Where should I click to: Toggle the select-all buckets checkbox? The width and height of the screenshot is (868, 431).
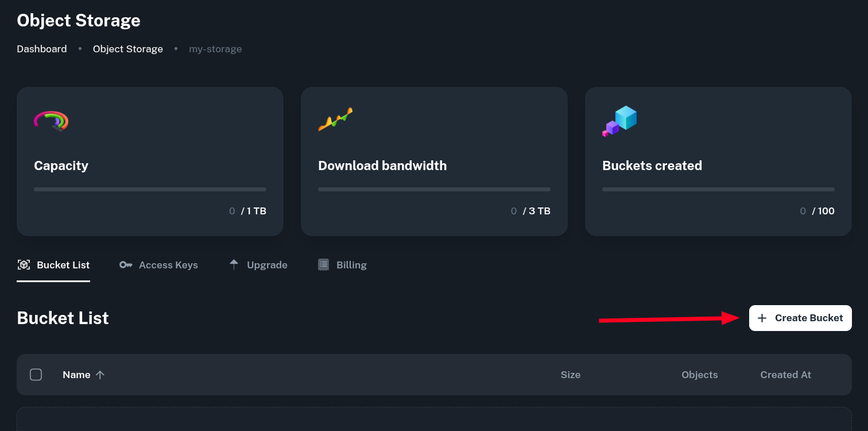(36, 375)
